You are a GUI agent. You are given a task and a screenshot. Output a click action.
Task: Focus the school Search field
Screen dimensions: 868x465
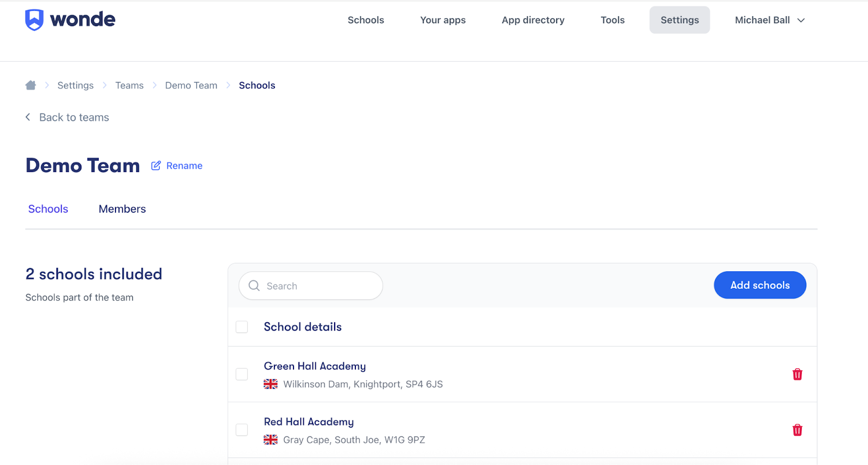320,286
